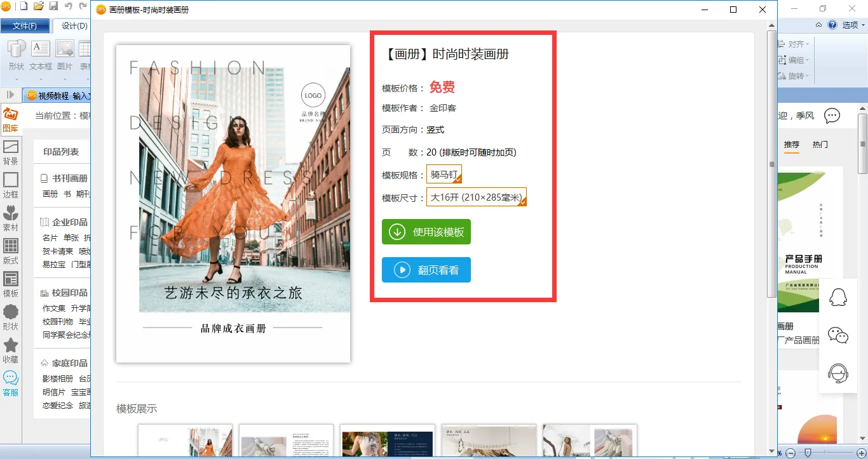This screenshot has height=459, width=868.
Task: Open the 图库 gallery sidebar panel
Action: [x=10, y=120]
